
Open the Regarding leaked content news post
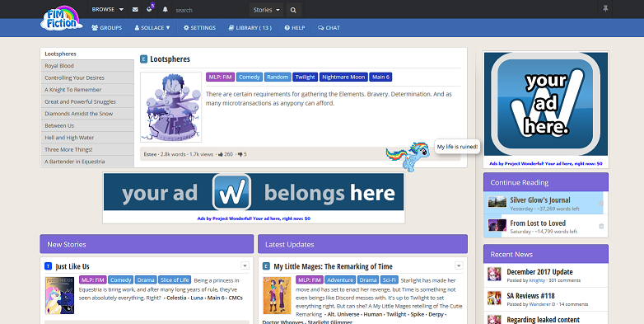coord(543,320)
